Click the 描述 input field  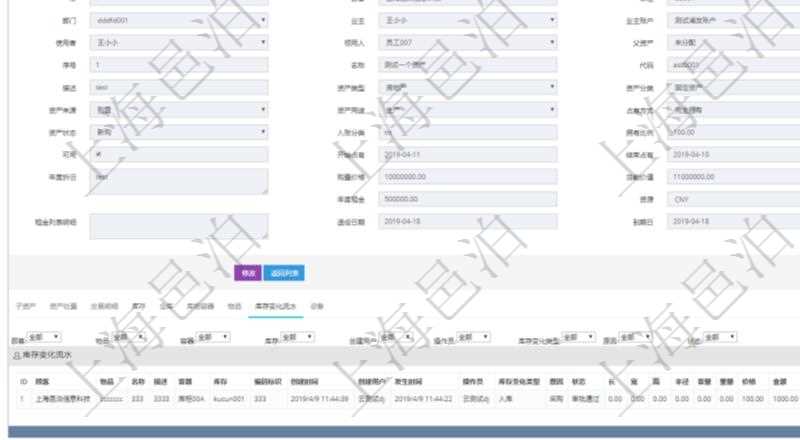coord(180,87)
